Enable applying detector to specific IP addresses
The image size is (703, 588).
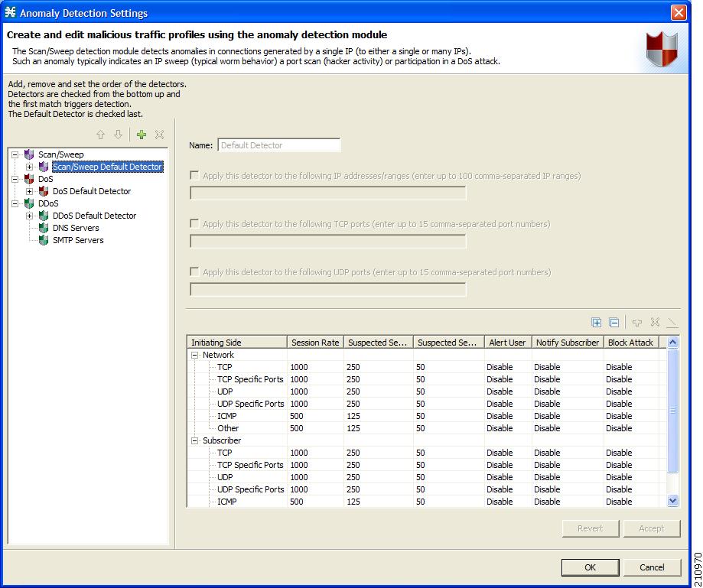click(x=196, y=176)
